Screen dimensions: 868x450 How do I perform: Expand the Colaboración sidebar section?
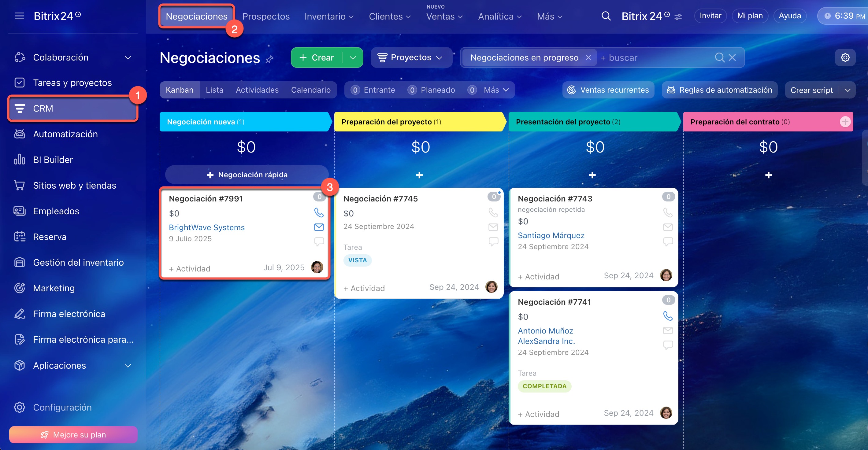(x=128, y=57)
